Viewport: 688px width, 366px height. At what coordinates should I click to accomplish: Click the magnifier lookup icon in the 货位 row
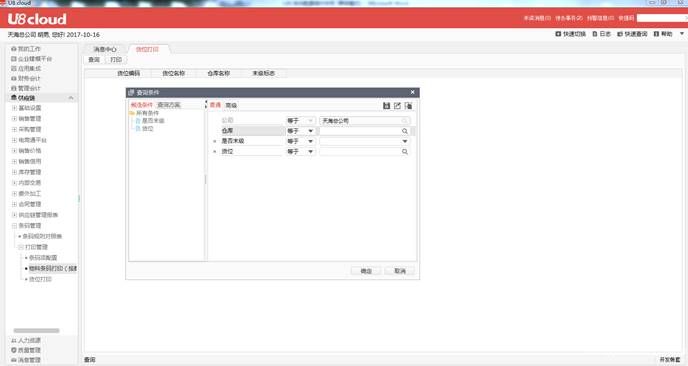tap(405, 152)
